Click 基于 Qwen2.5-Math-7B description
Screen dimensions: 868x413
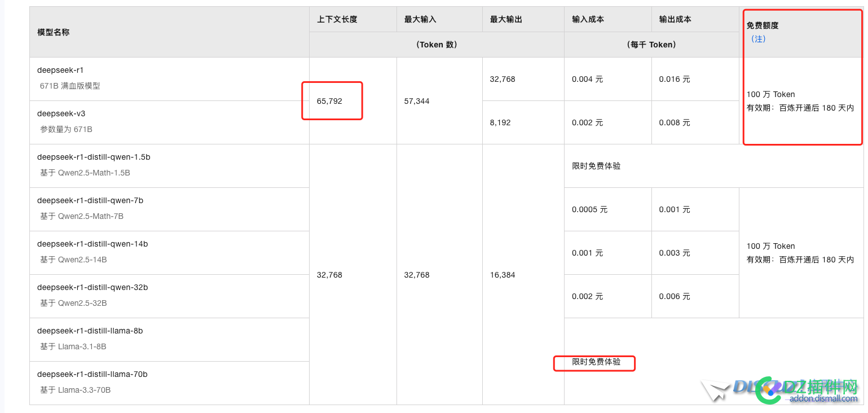[x=82, y=216]
